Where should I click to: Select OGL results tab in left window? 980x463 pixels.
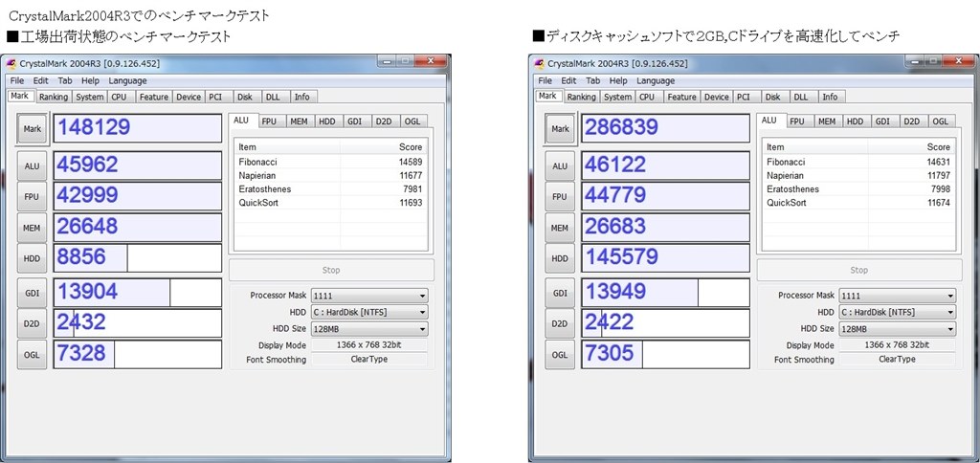pyautogui.click(x=412, y=121)
